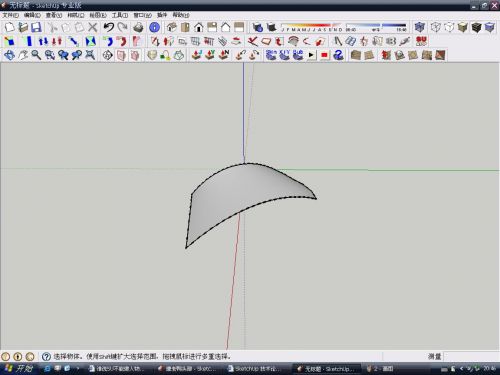
Task: Click the red stop button in the plugin toolbar
Action: point(324,55)
